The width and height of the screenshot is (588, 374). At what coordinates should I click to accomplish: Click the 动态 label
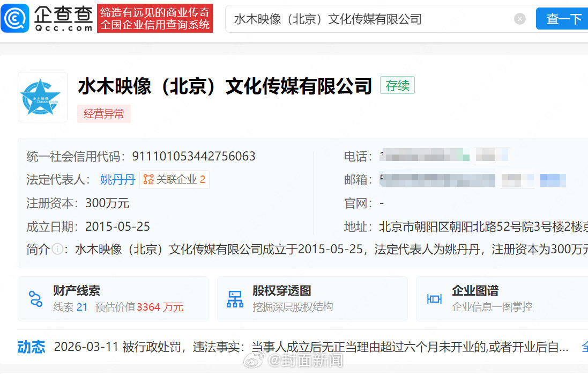pos(32,347)
